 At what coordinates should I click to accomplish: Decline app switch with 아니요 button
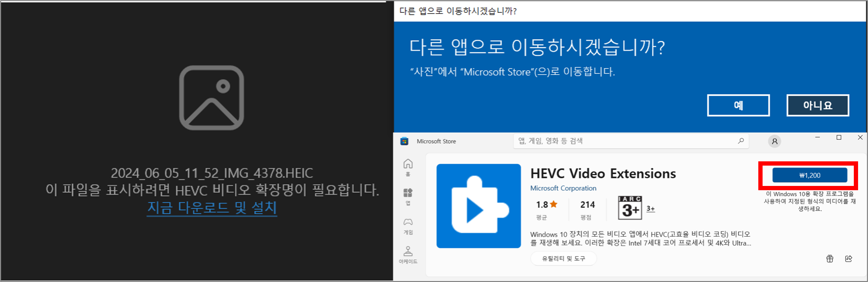(x=817, y=105)
